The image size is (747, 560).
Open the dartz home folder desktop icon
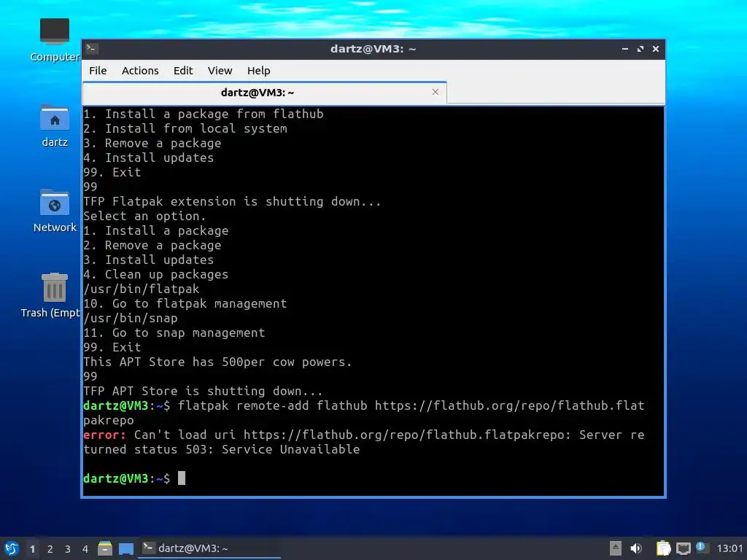tap(55, 125)
